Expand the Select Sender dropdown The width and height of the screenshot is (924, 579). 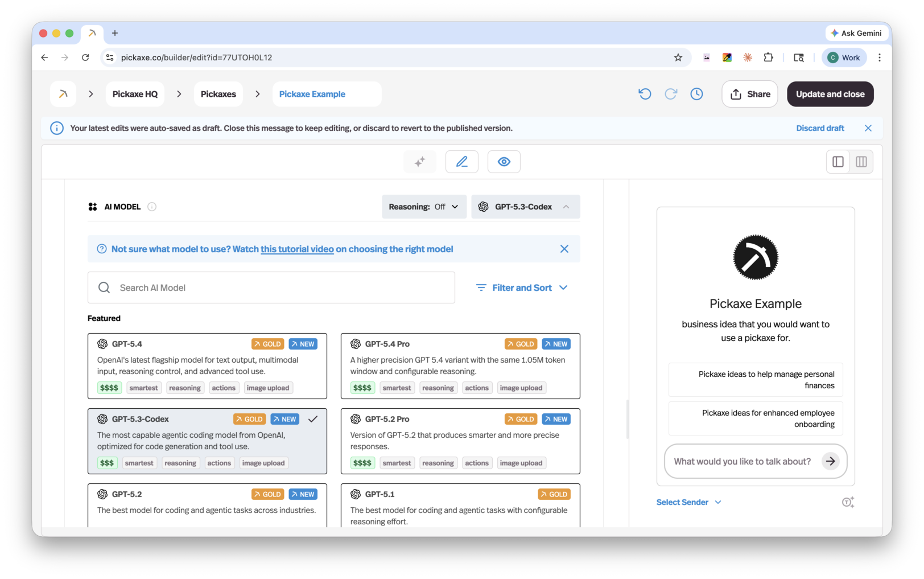689,502
